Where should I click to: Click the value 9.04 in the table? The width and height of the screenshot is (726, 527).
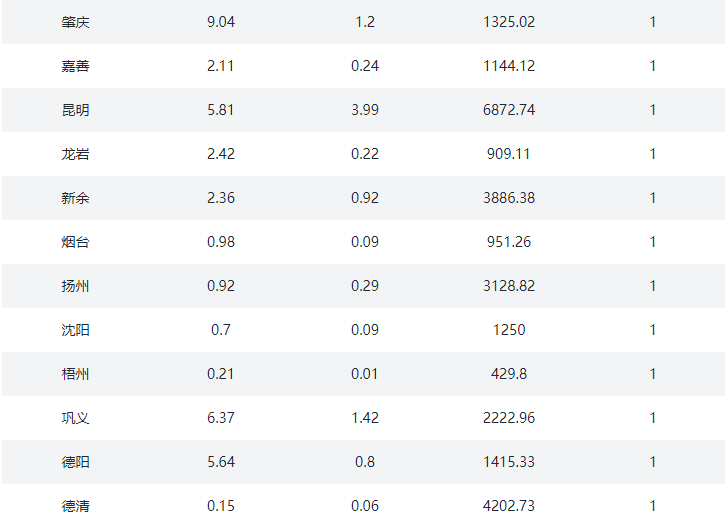click(x=221, y=22)
